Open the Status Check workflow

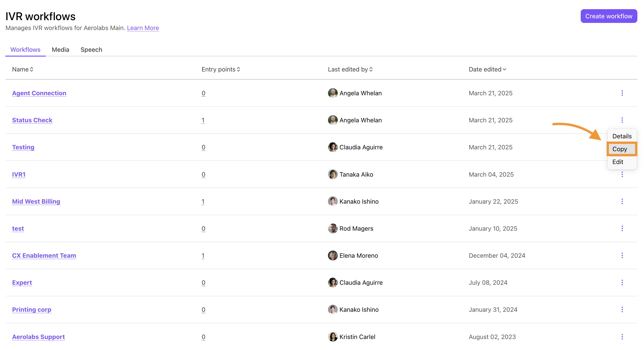click(32, 120)
